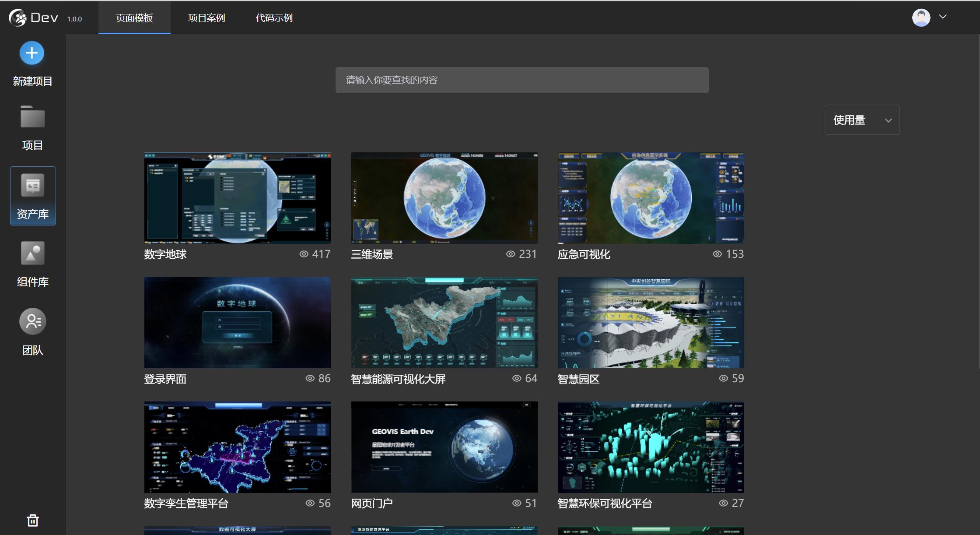The width and height of the screenshot is (980, 535).
Task: Click the view count 153
Action: pyautogui.click(x=735, y=254)
